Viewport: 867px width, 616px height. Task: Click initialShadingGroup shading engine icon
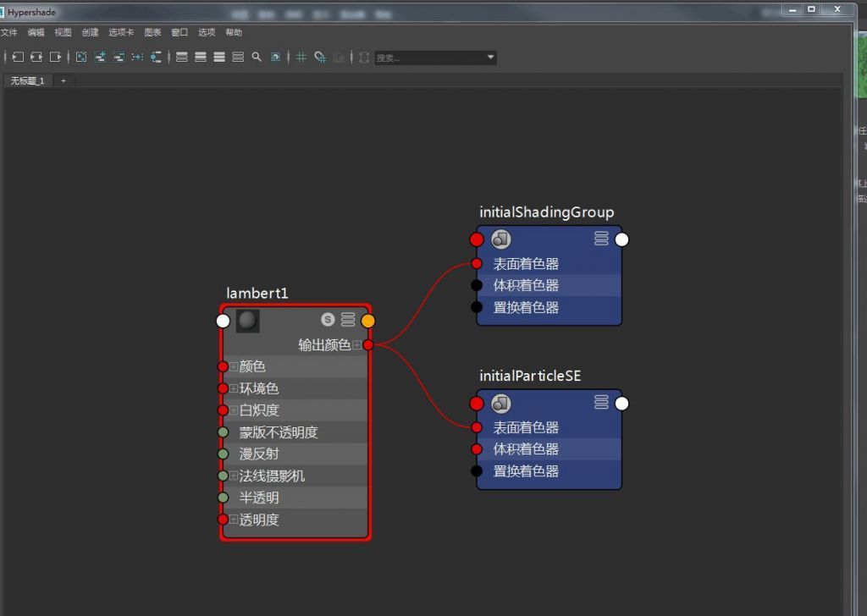pos(501,239)
